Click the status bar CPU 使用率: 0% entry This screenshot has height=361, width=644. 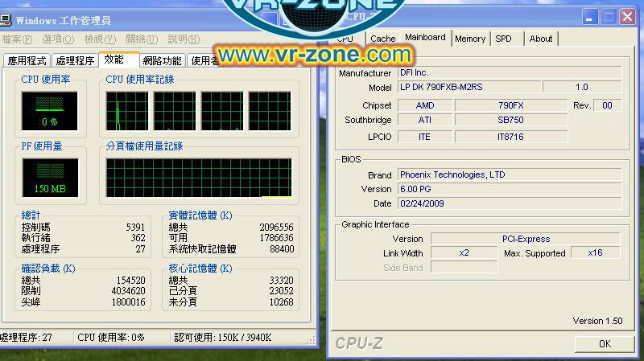coord(111,338)
